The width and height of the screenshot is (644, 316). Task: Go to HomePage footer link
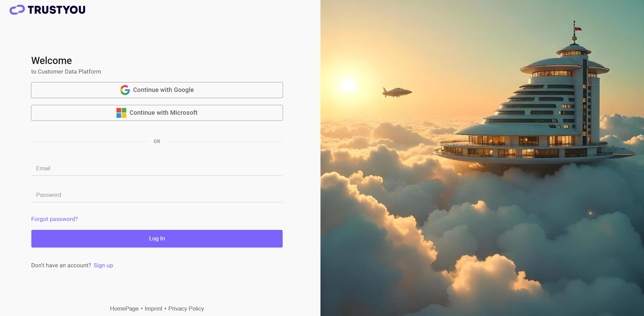pyautogui.click(x=124, y=309)
